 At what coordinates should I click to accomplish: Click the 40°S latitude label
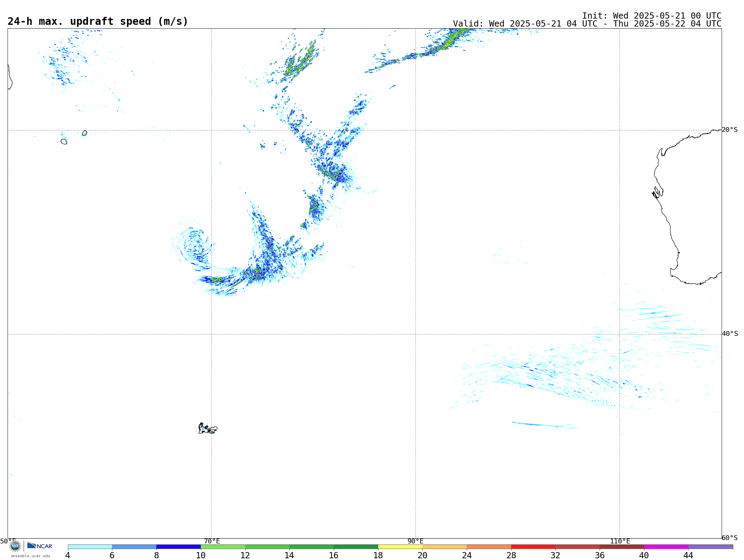coord(730,334)
